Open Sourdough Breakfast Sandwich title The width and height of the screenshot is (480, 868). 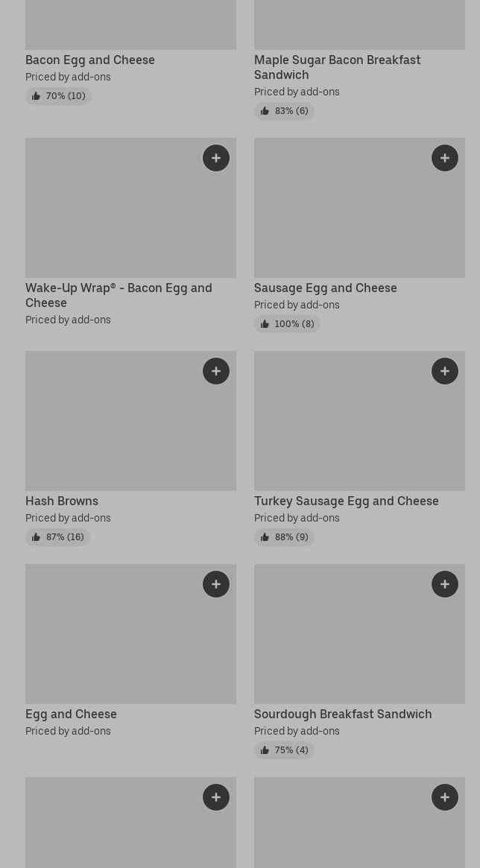(343, 714)
